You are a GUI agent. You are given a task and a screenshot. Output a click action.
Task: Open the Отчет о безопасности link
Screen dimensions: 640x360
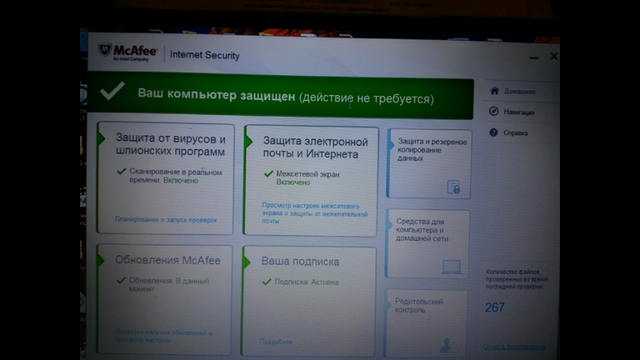[x=514, y=347]
